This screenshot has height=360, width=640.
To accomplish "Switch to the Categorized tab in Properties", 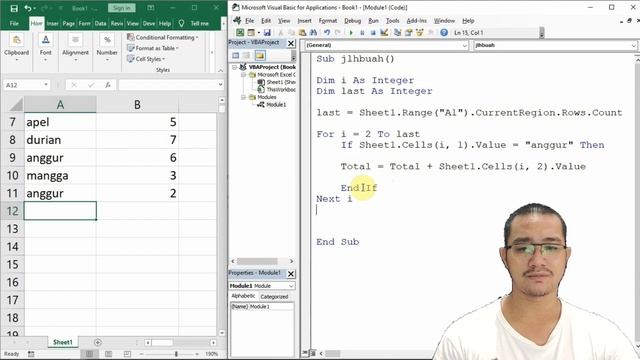I will pyautogui.click(x=274, y=297).
